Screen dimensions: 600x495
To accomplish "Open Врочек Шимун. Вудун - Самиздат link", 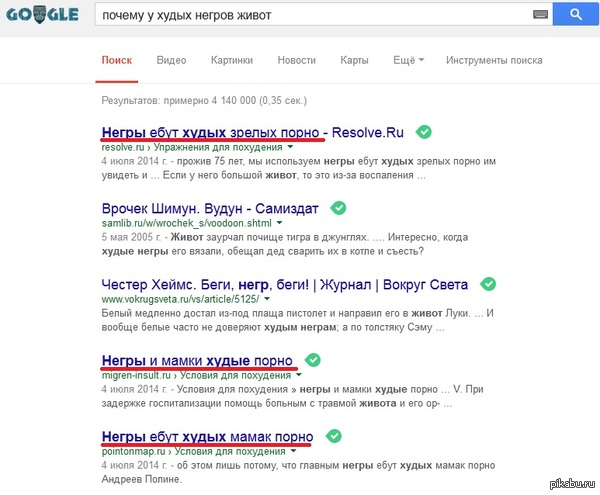I will [x=210, y=208].
